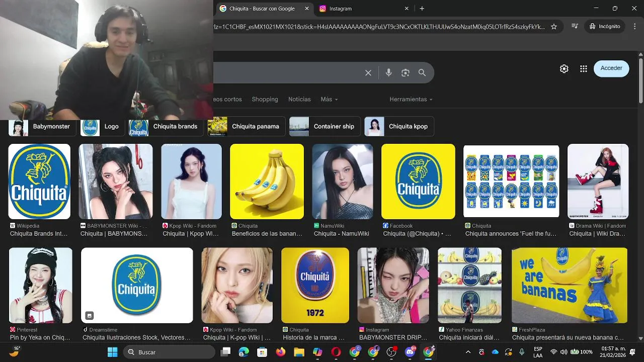Open the banana bunch image result

tap(267, 182)
